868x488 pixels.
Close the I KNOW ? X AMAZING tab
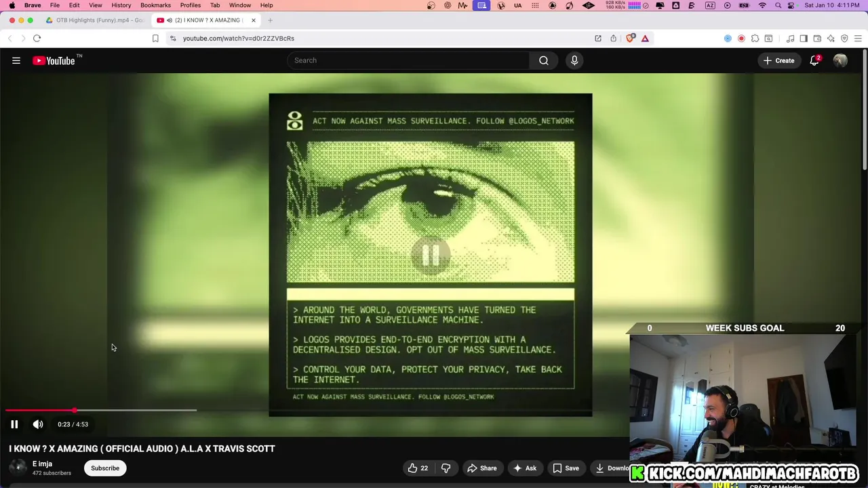pos(254,20)
